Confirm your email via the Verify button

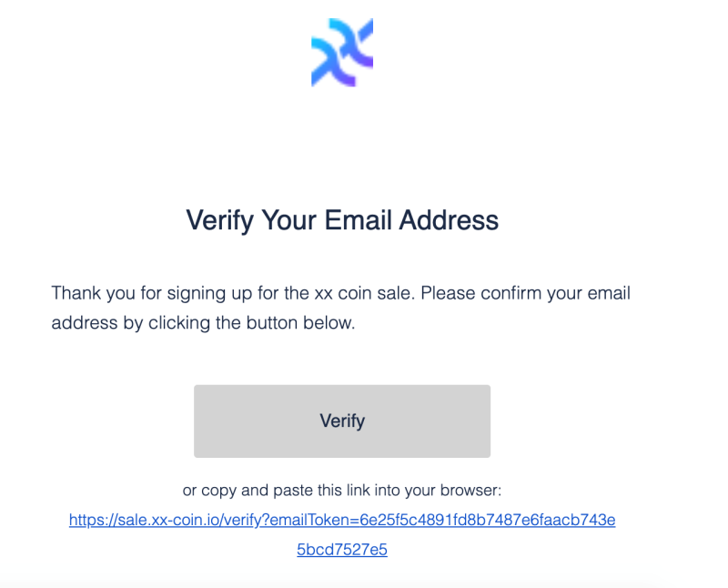coord(341,421)
